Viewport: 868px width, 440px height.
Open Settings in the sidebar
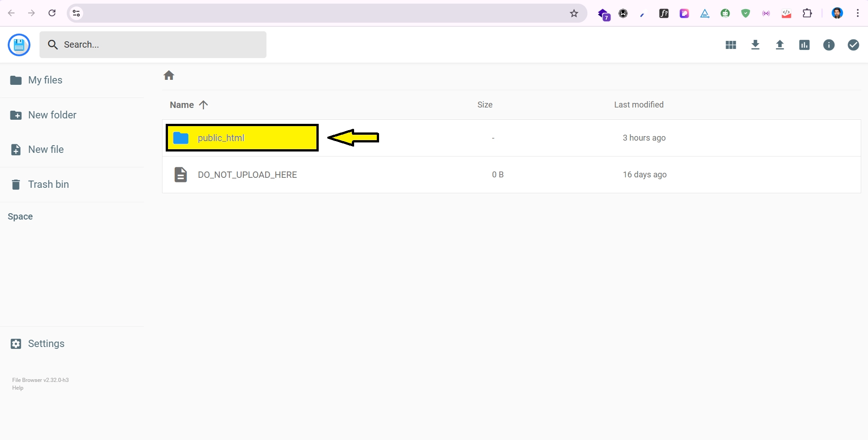pyautogui.click(x=46, y=344)
